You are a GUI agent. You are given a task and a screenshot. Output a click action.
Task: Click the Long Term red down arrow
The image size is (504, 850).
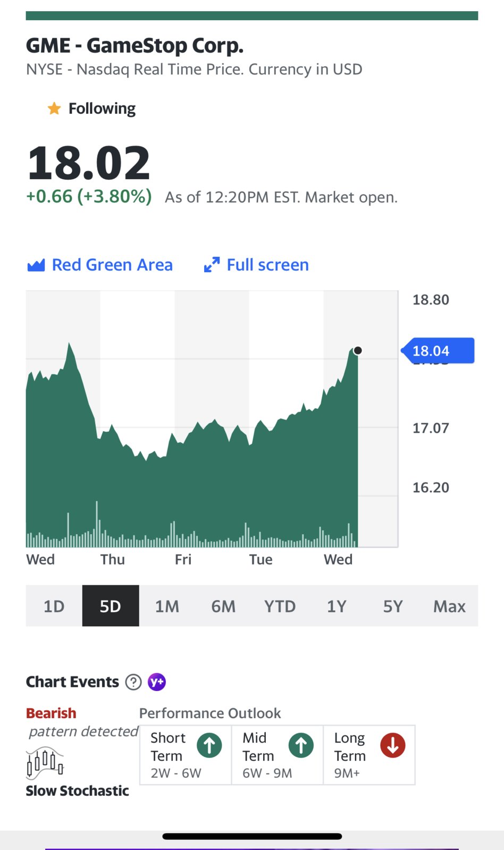tap(393, 745)
